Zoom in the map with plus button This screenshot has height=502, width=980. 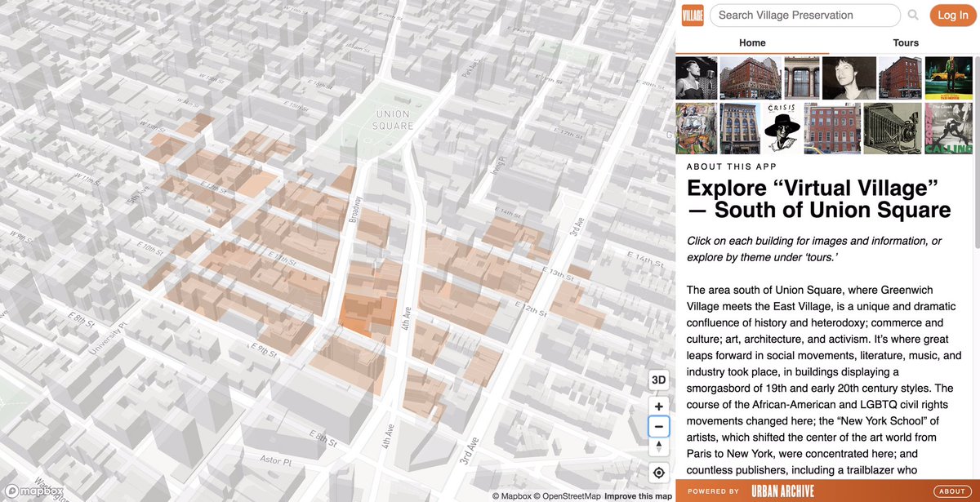(659, 406)
